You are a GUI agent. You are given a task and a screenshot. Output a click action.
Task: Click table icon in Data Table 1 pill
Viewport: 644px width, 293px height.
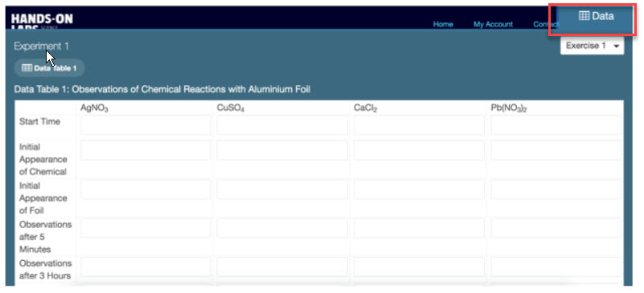coord(27,68)
